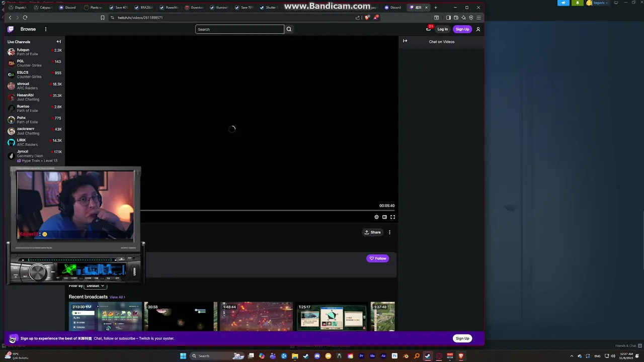Click Sign Up in the purple banner
This screenshot has width=644, height=362.
tap(462, 338)
